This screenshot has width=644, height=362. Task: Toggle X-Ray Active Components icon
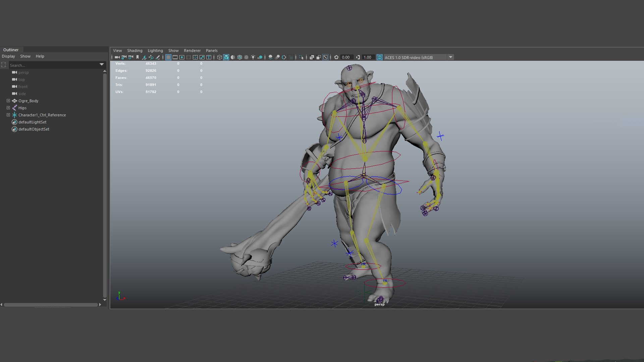click(319, 57)
